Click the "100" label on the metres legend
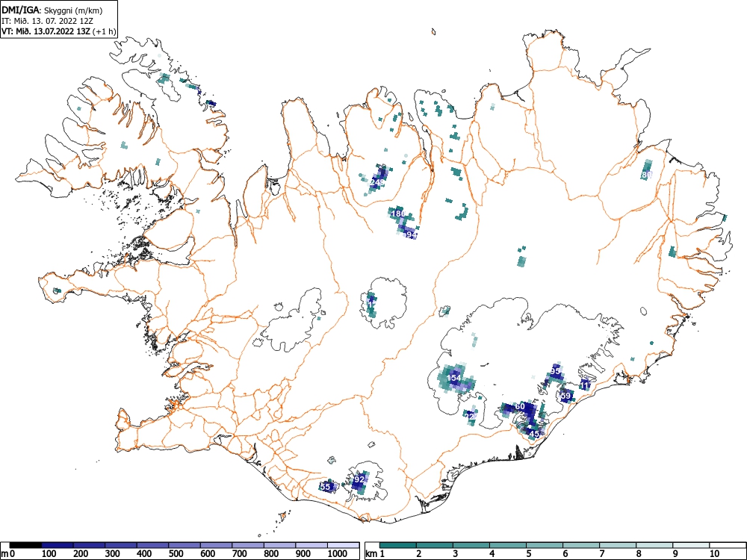This screenshot has height=560, width=747. coord(49,554)
